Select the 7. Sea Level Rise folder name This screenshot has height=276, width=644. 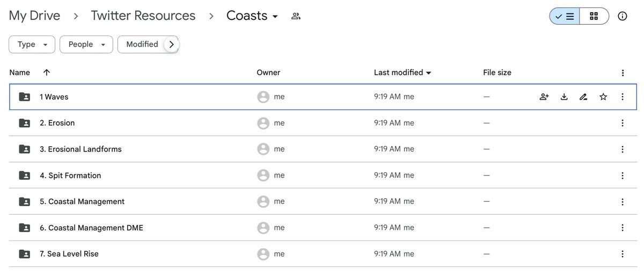tap(69, 254)
